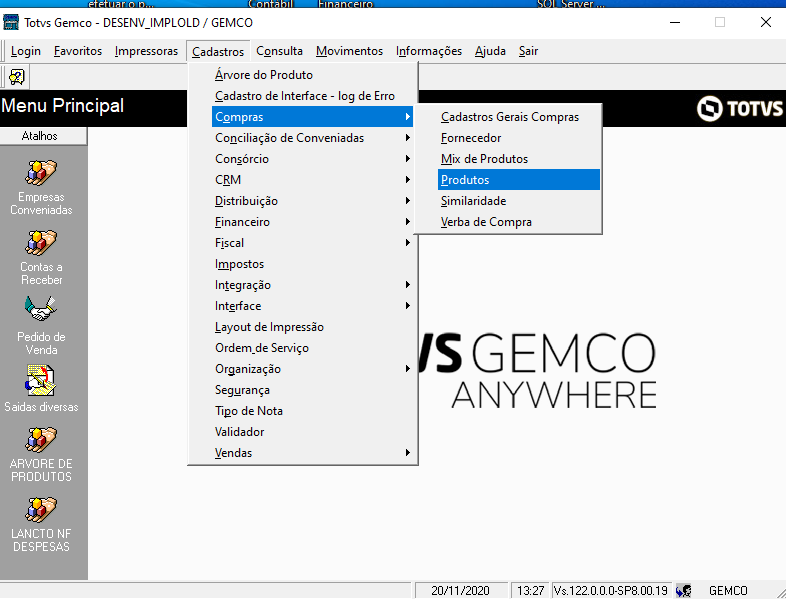Click the time 13:27 in status bar
Screen dimensions: 786x599
tap(530, 590)
